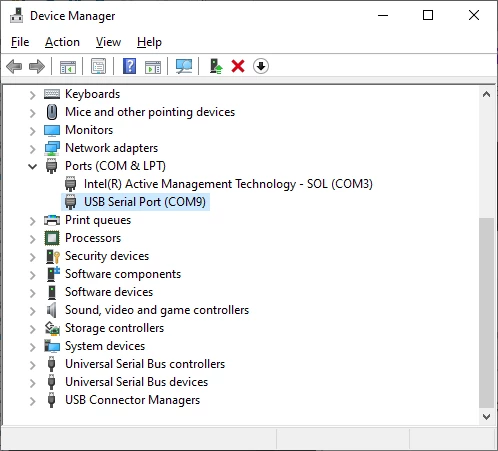Select Intel(R) Active Management Technology - SOL (COM3)

click(x=228, y=184)
